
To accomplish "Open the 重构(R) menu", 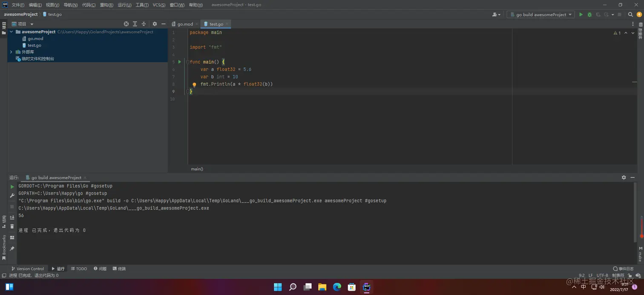I will coord(106,5).
